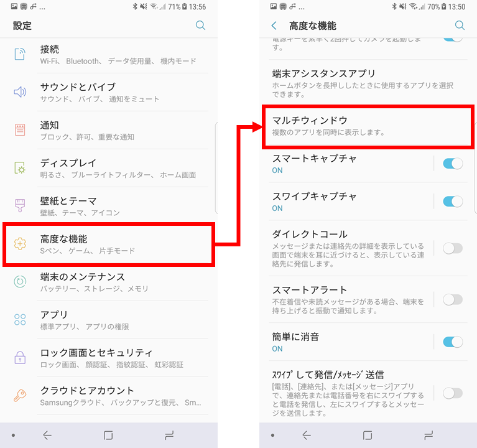Turn on the スマートアラート switch
477x448 pixels.
coord(453,299)
